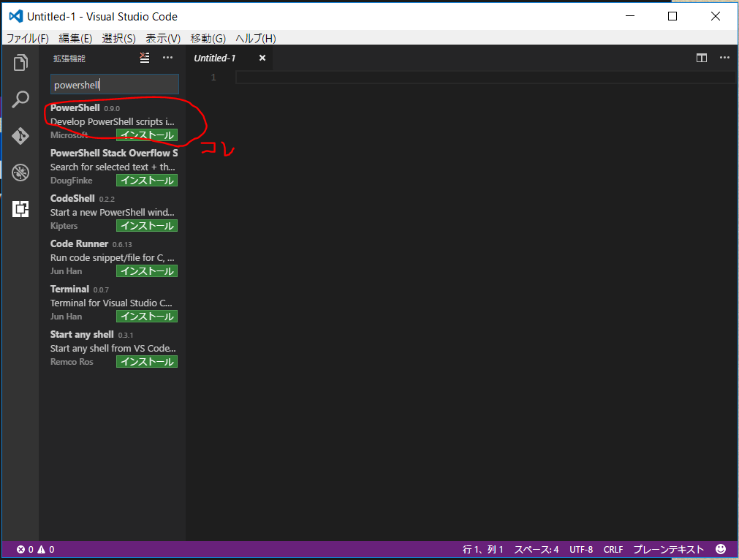Open the ファイル(F) menu
Viewport: 739px width, 560px height.
point(27,39)
